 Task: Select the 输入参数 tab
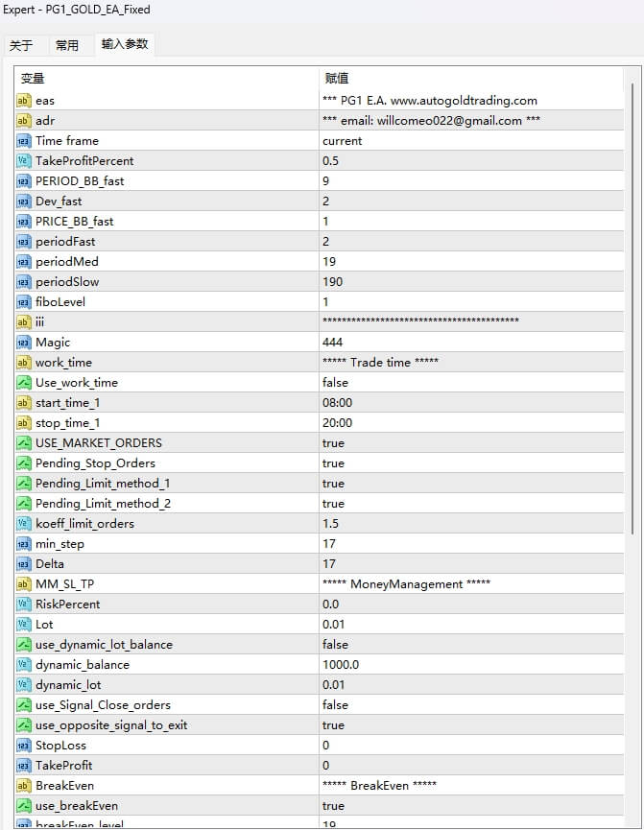125,44
